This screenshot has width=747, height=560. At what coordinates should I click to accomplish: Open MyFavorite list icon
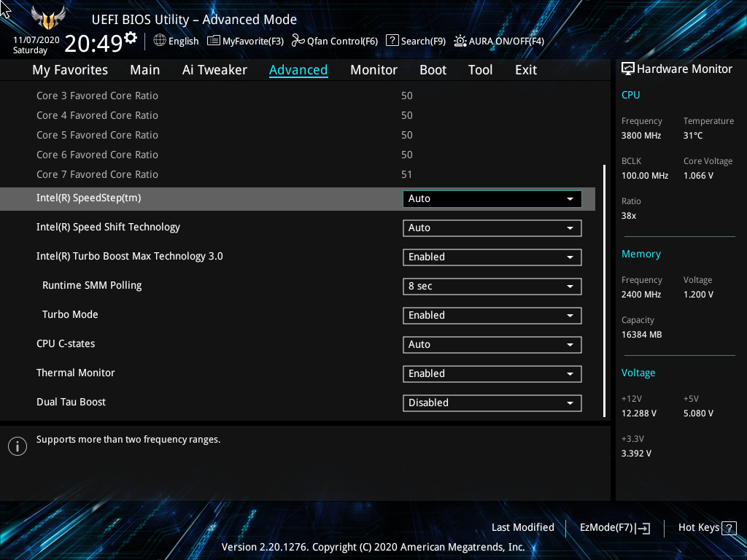(x=214, y=41)
